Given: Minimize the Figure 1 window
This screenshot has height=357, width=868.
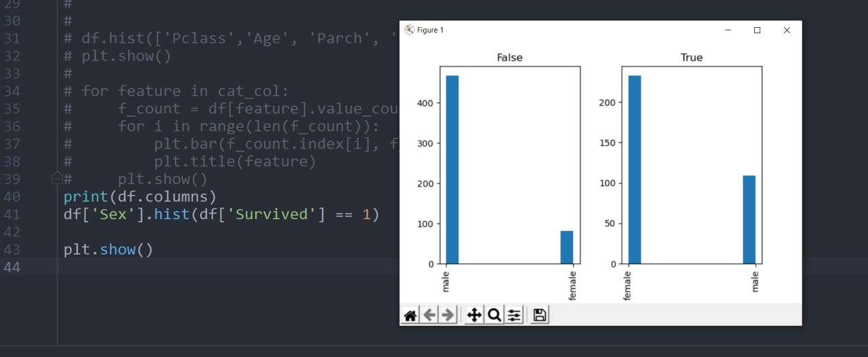Looking at the screenshot, I should click(x=728, y=30).
